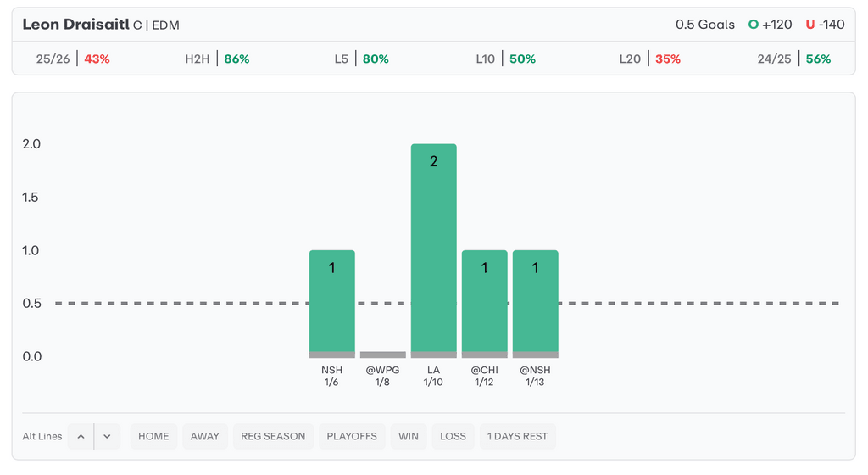Toggle the HOME filter
Screen dimensions: 868x475
coord(153,436)
